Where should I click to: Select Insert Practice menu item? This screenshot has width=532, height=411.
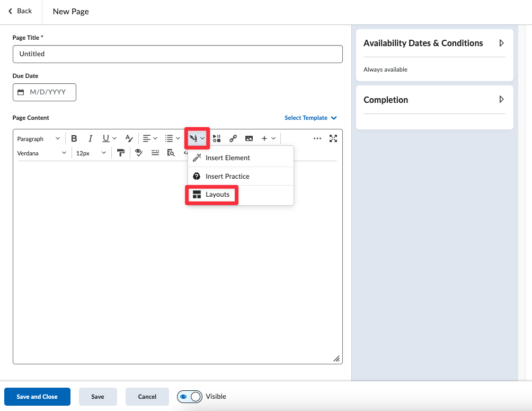pos(227,176)
